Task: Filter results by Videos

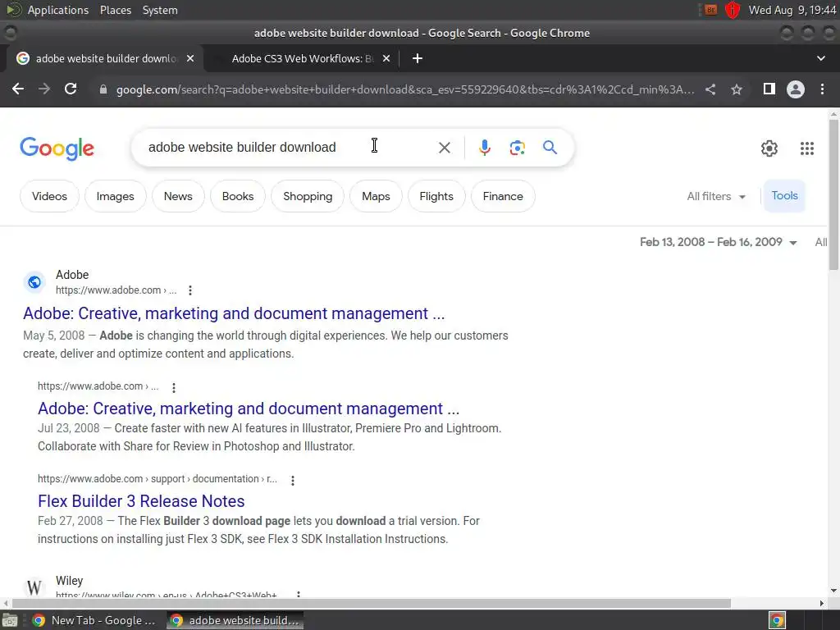Action: point(49,197)
